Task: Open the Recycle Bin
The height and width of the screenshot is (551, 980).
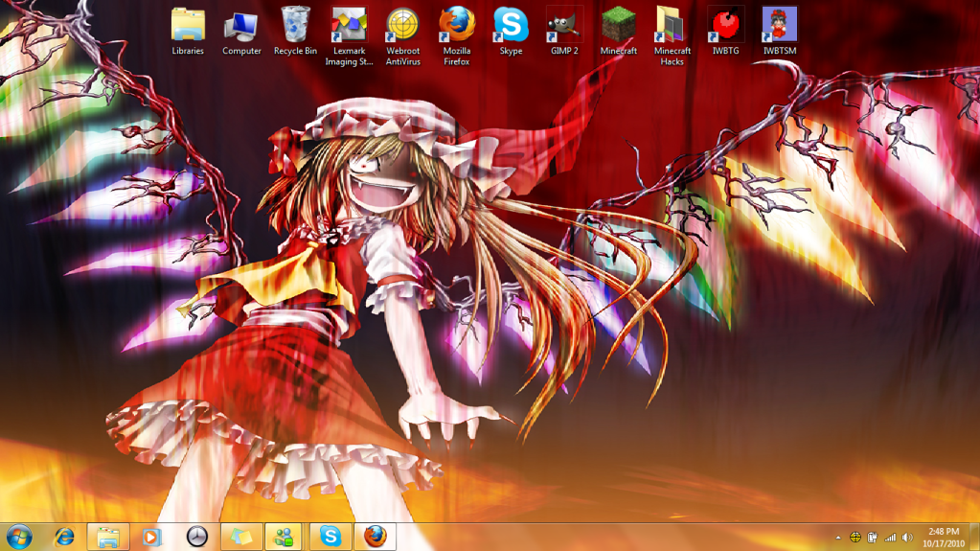Action: [x=295, y=32]
